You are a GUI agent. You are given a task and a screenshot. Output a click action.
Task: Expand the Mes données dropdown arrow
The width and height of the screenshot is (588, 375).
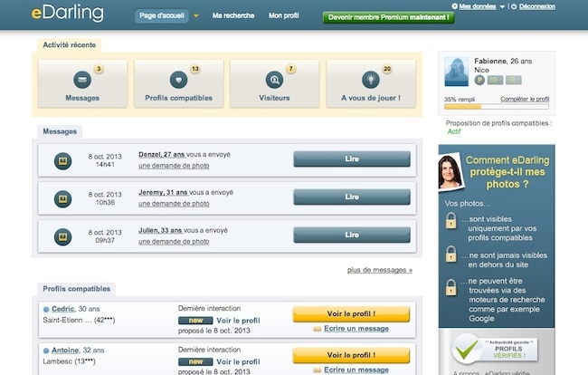click(502, 6)
